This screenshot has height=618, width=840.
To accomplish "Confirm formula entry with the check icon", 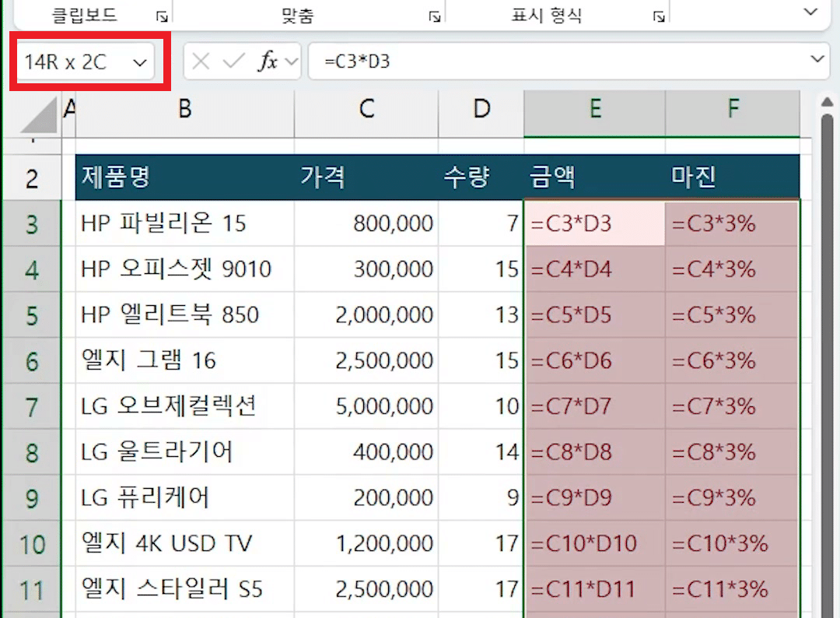I will coord(233,61).
